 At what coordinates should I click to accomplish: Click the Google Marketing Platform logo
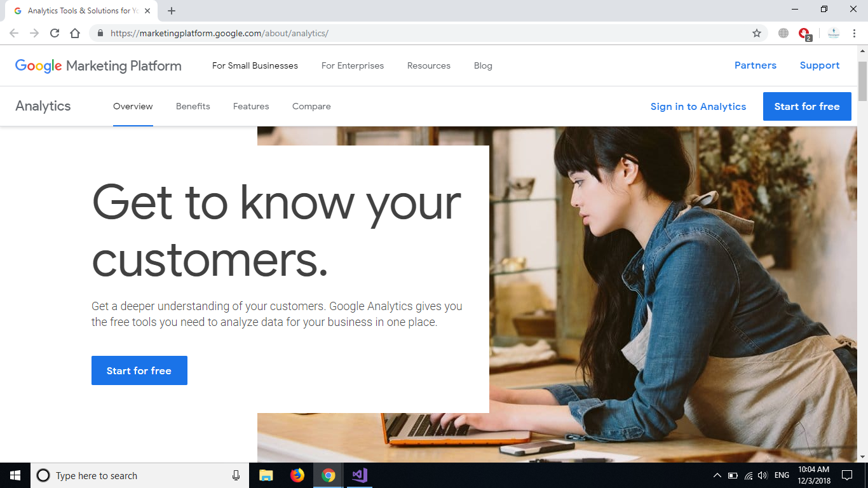click(x=98, y=65)
